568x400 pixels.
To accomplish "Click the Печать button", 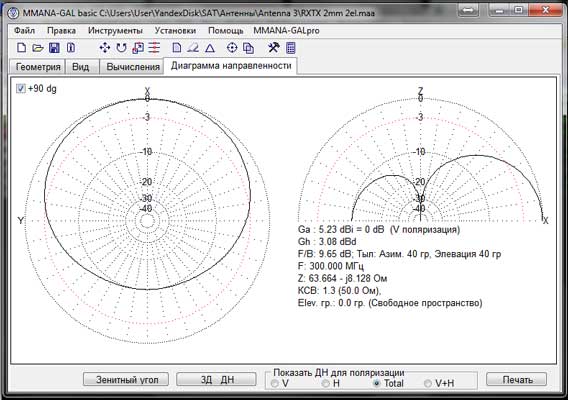I will [517, 379].
